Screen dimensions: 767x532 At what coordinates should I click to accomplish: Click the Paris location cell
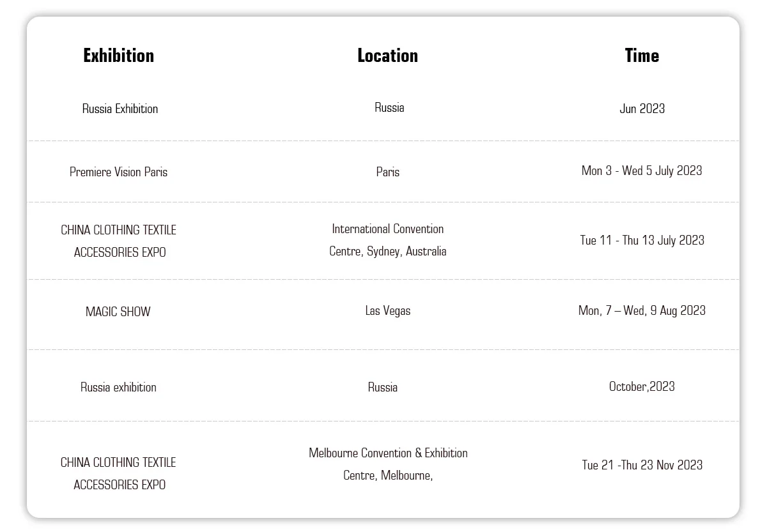click(388, 172)
